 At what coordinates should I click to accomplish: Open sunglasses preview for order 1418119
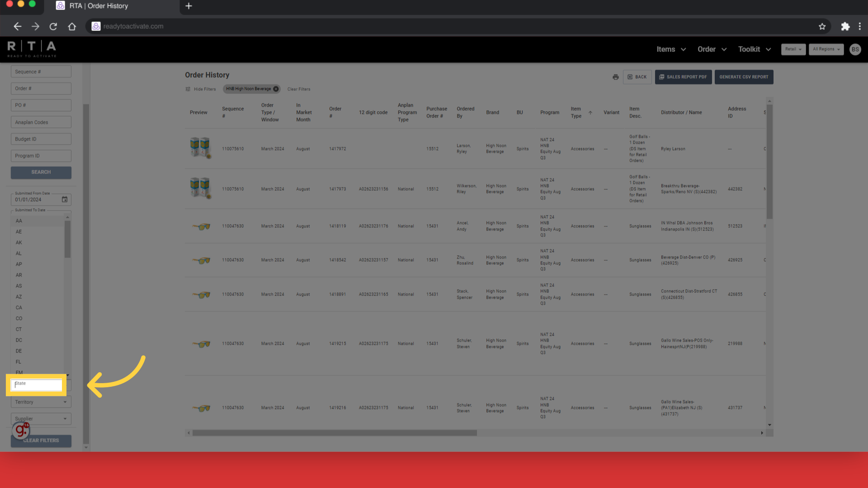201,226
